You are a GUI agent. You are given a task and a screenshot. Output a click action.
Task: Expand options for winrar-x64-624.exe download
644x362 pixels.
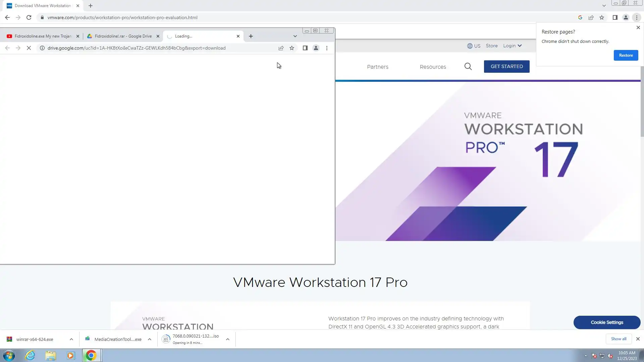pyautogui.click(x=71, y=339)
